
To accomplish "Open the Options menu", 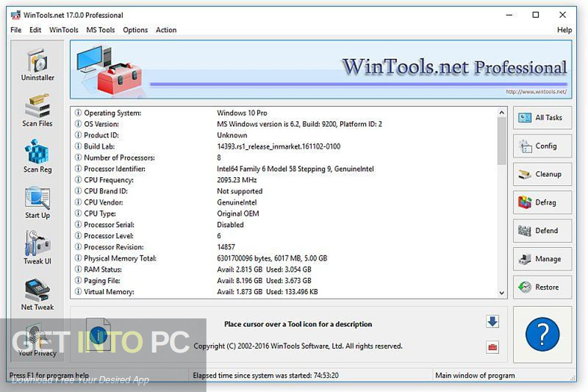I will click(135, 30).
